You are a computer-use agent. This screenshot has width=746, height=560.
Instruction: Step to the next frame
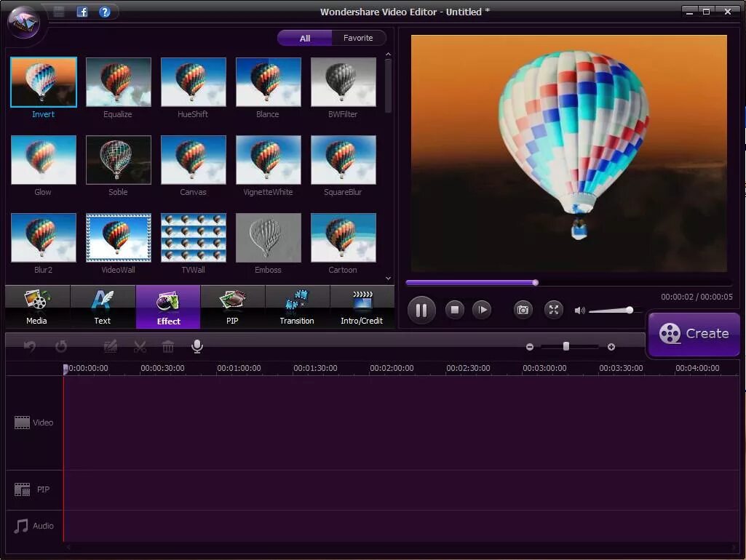point(482,310)
